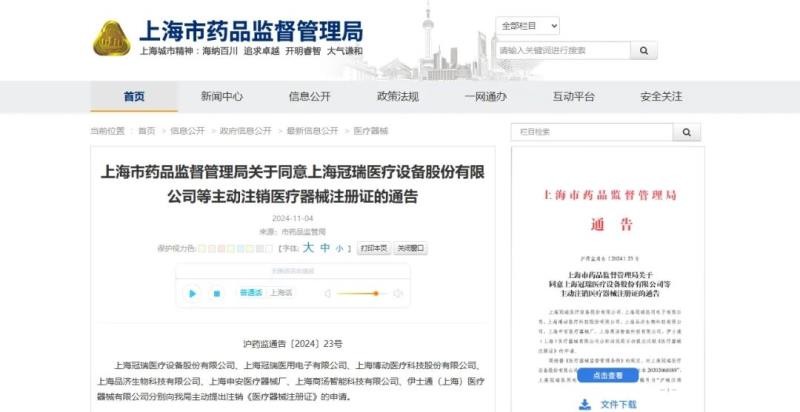Switch reading voice to 普通话
This screenshot has width=800, height=412.
tap(251, 293)
